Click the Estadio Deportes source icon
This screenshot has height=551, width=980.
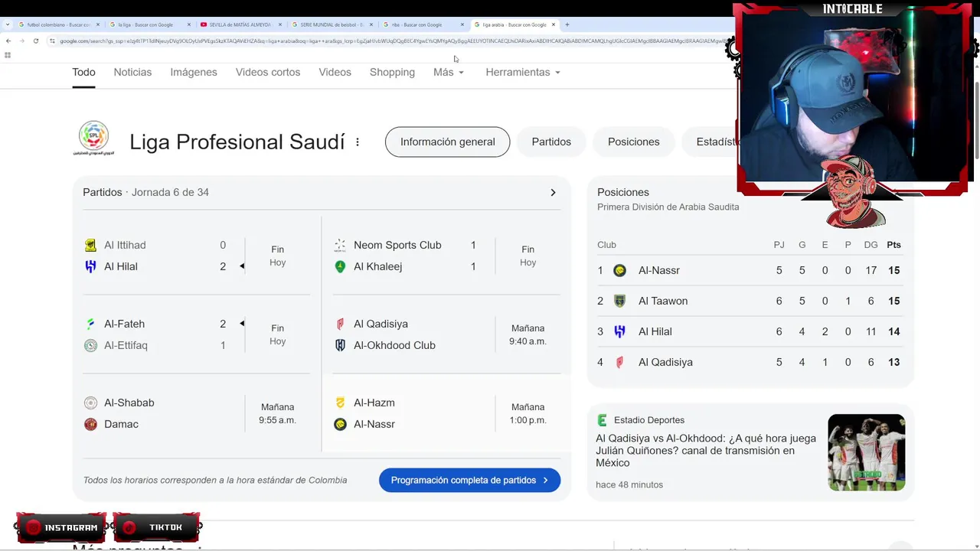[602, 420]
